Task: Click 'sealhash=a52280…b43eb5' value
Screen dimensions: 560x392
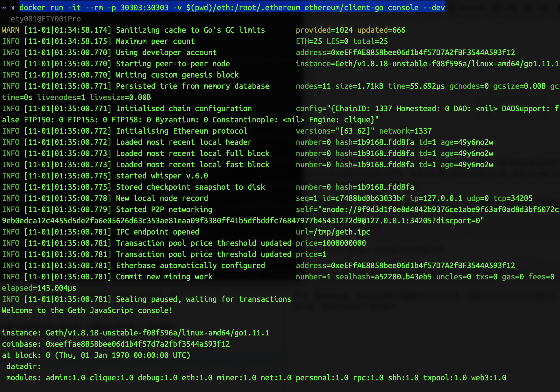Action: 383,277
